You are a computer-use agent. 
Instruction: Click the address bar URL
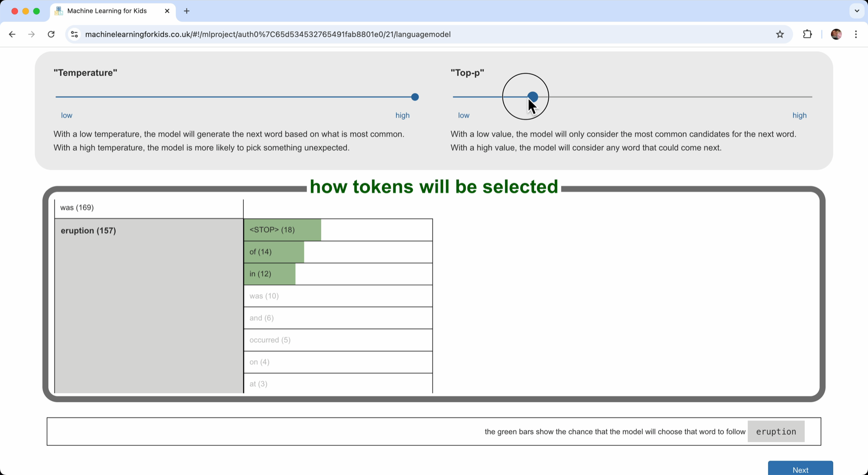point(268,34)
